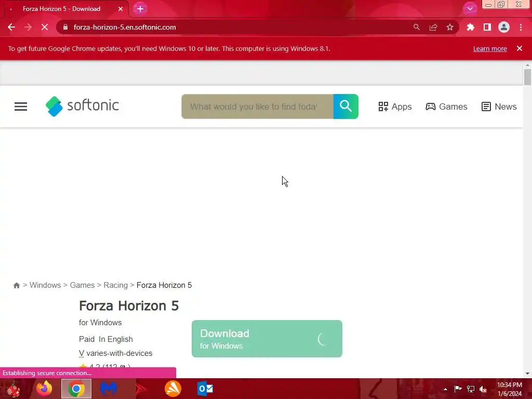Click the Softonic search field
532x399 pixels.
pyautogui.click(x=257, y=107)
